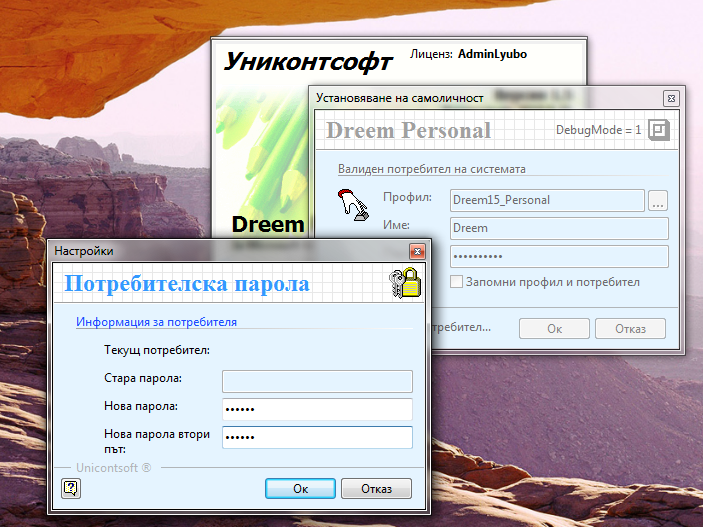Click the green pencils splash image
The image size is (703, 527).
(262, 150)
